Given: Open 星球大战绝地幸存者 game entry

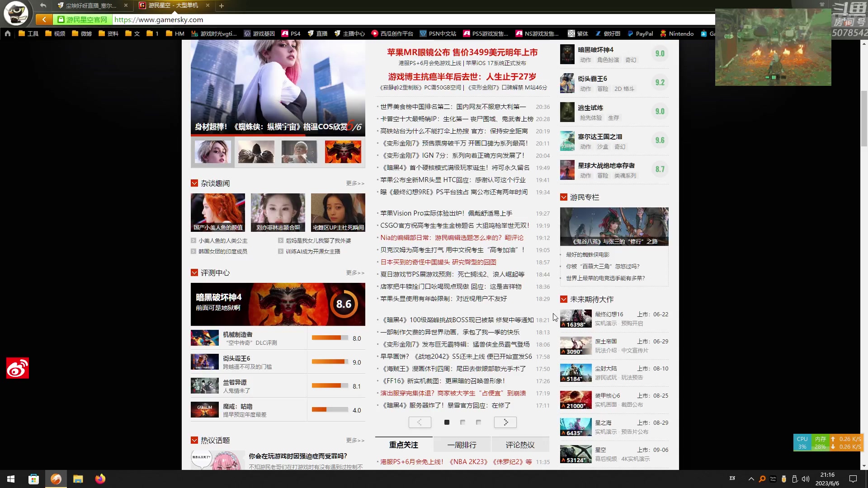Looking at the screenshot, I should pyautogui.click(x=614, y=169).
